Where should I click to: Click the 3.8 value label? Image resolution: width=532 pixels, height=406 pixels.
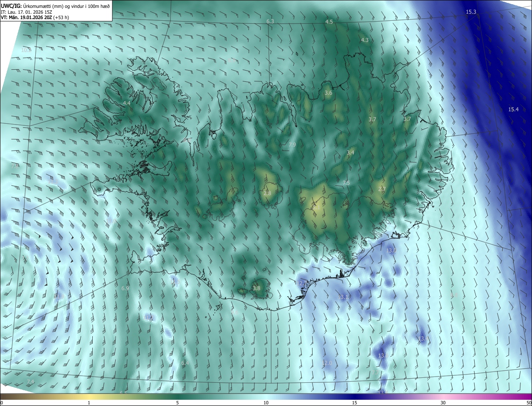click(256, 288)
